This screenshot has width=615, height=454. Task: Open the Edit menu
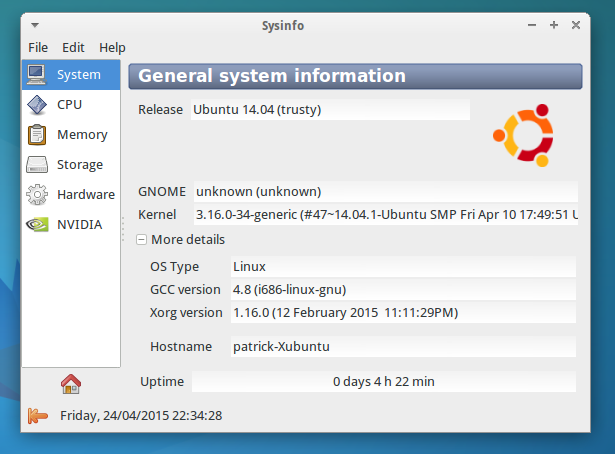73,47
